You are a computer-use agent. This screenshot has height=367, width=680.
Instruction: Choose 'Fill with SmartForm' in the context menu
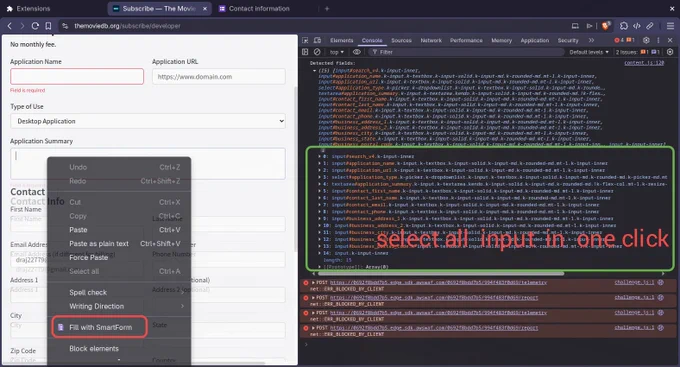pos(100,327)
